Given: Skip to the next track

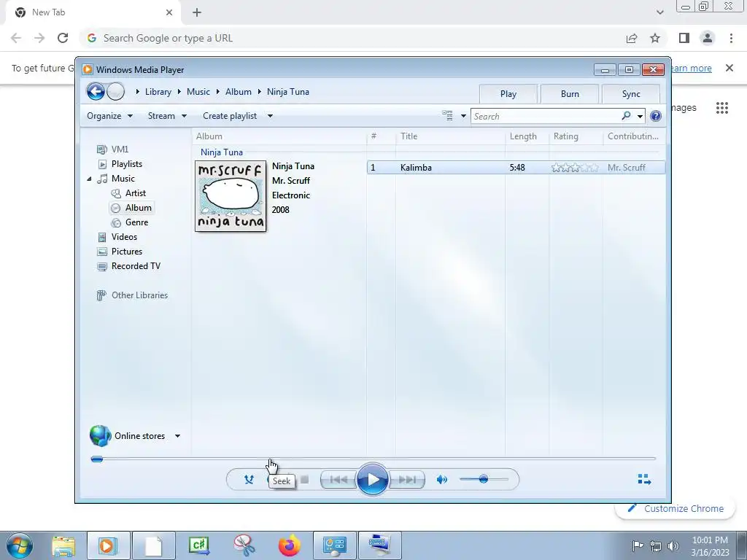Looking at the screenshot, I should [406, 480].
